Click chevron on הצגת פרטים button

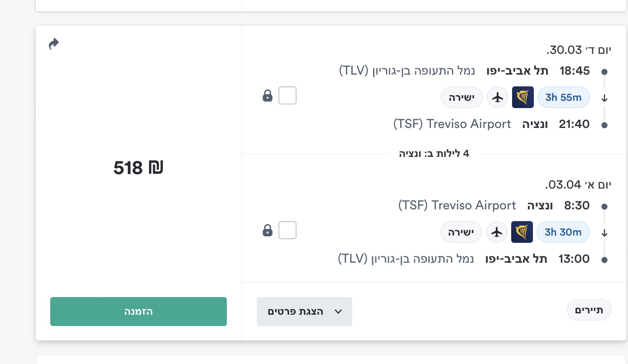coord(338,312)
